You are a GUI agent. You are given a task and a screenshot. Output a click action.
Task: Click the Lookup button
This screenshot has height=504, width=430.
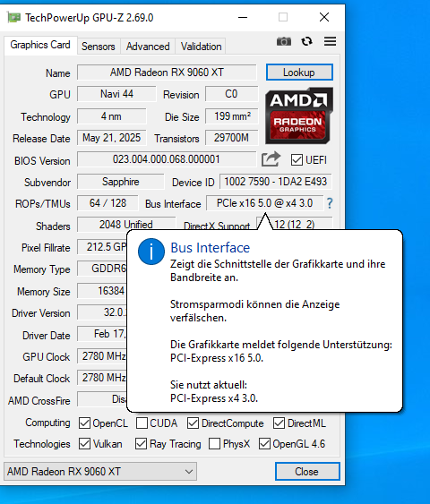(299, 73)
